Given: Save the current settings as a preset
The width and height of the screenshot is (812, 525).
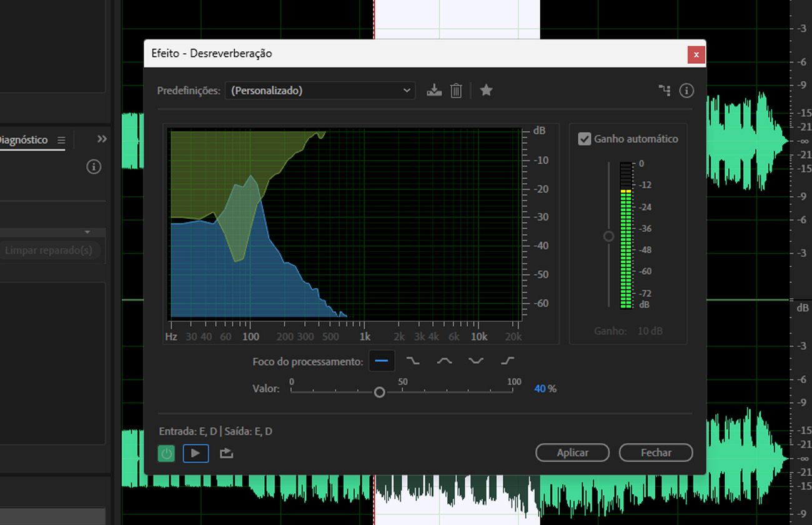Looking at the screenshot, I should pos(434,91).
